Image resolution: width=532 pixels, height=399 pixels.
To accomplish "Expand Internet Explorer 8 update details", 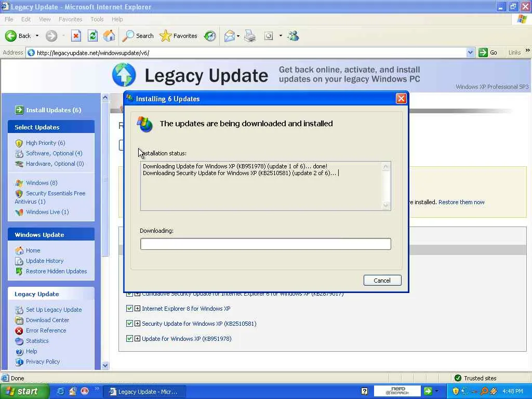I will coord(137,309).
